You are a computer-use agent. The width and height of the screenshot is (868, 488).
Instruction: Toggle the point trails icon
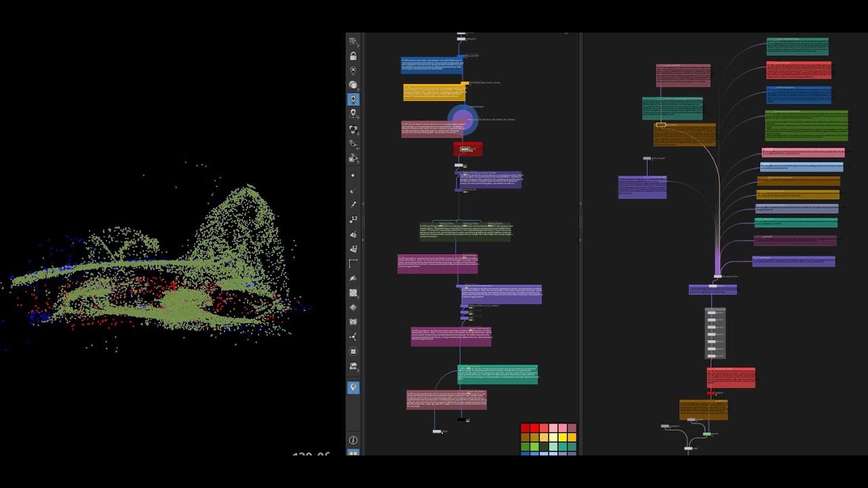pyautogui.click(x=353, y=204)
